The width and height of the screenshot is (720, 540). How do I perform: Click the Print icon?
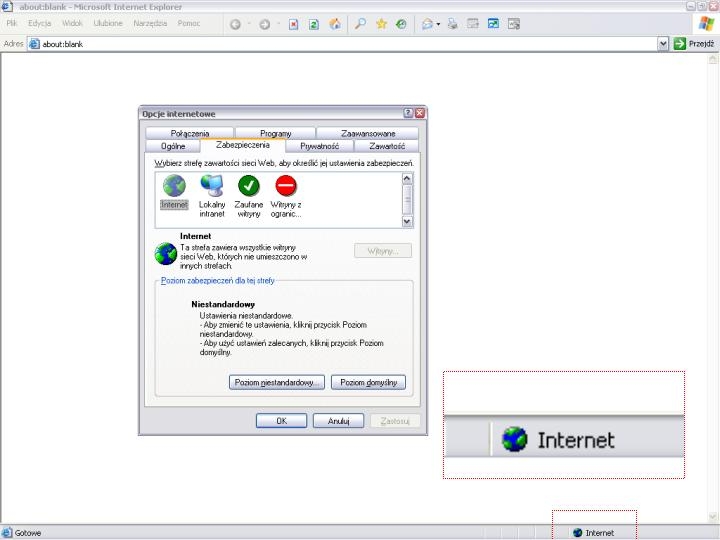tap(452, 24)
